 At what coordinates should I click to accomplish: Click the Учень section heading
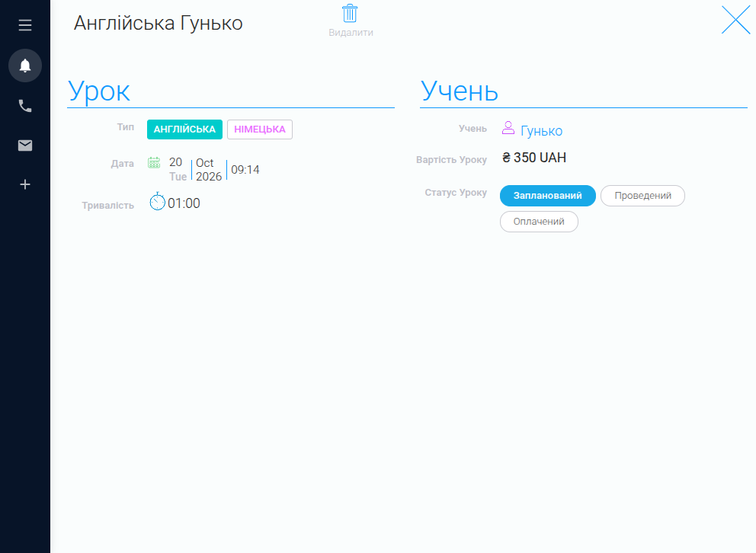[459, 91]
